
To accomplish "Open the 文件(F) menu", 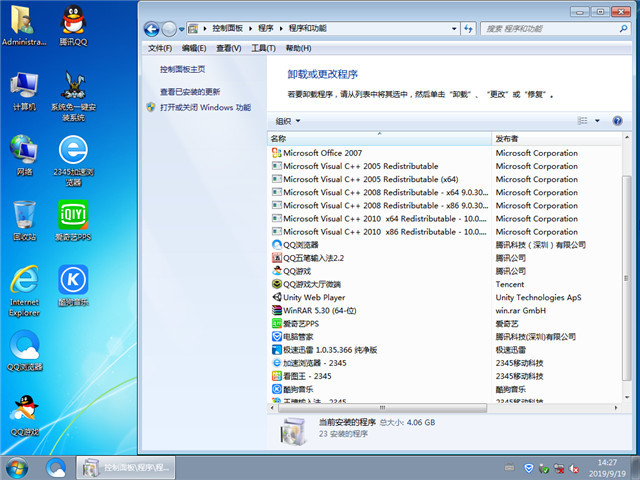I will [x=160, y=49].
